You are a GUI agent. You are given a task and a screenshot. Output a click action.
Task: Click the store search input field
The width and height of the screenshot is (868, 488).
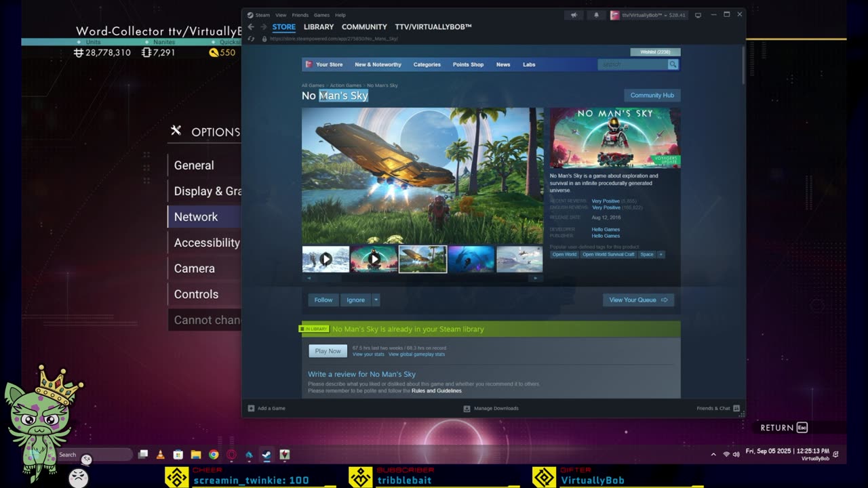coord(633,64)
